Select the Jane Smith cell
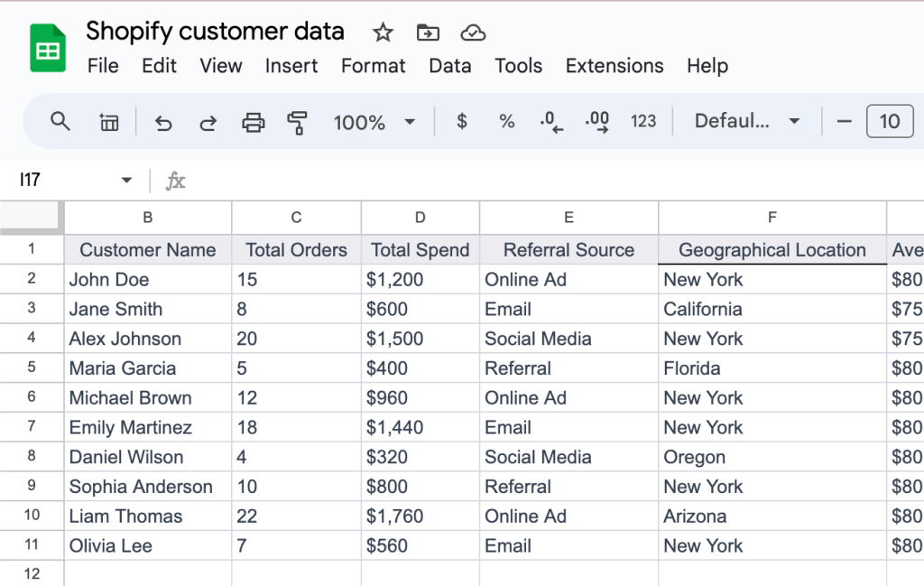This screenshot has width=924, height=586. 148,308
